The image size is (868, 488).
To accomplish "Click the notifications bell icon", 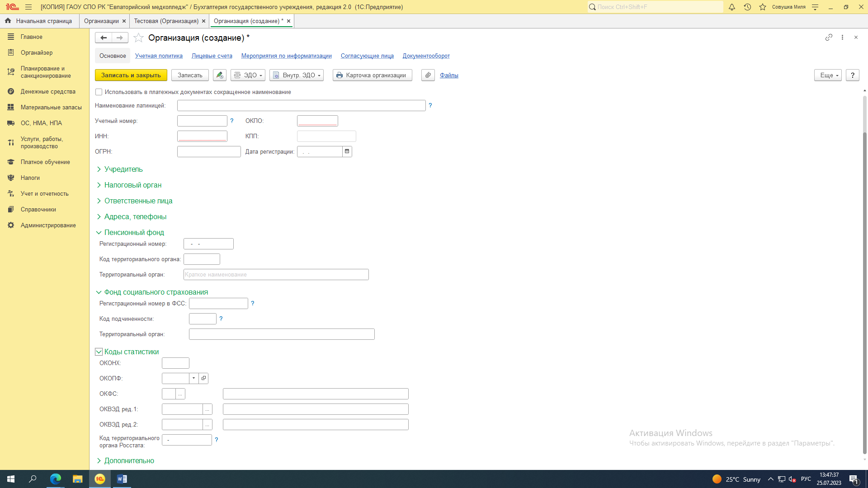I will click(x=731, y=7).
